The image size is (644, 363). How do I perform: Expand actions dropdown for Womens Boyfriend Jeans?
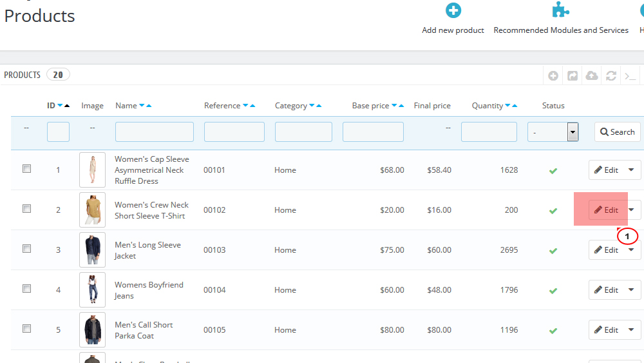[x=631, y=289]
